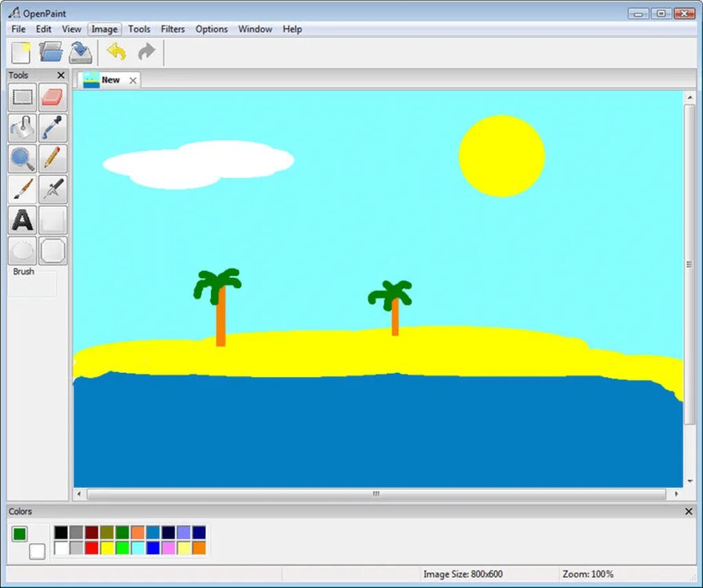The height and width of the screenshot is (588, 703).
Task: Choose the black palette swatch
Action: click(61, 532)
